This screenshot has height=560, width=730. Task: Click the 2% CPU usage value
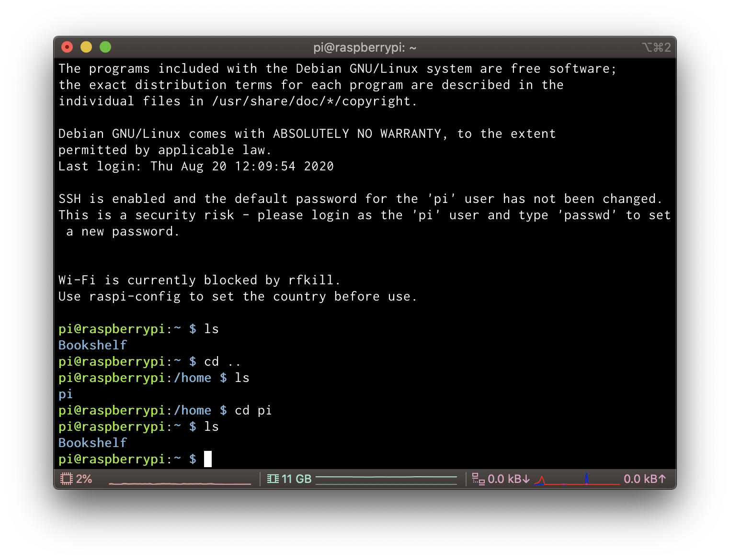point(84,479)
